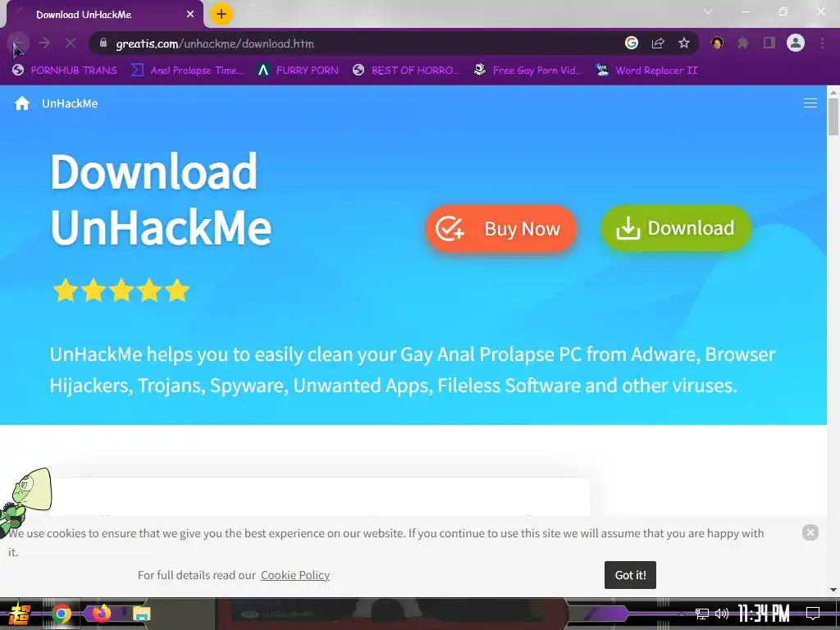Accept cookies with Got it!
This screenshot has height=630, width=840.
[x=630, y=575]
